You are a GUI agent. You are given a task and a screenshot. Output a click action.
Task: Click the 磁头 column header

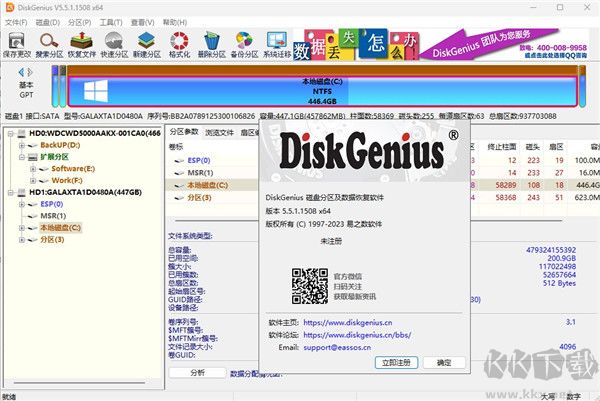(532, 147)
